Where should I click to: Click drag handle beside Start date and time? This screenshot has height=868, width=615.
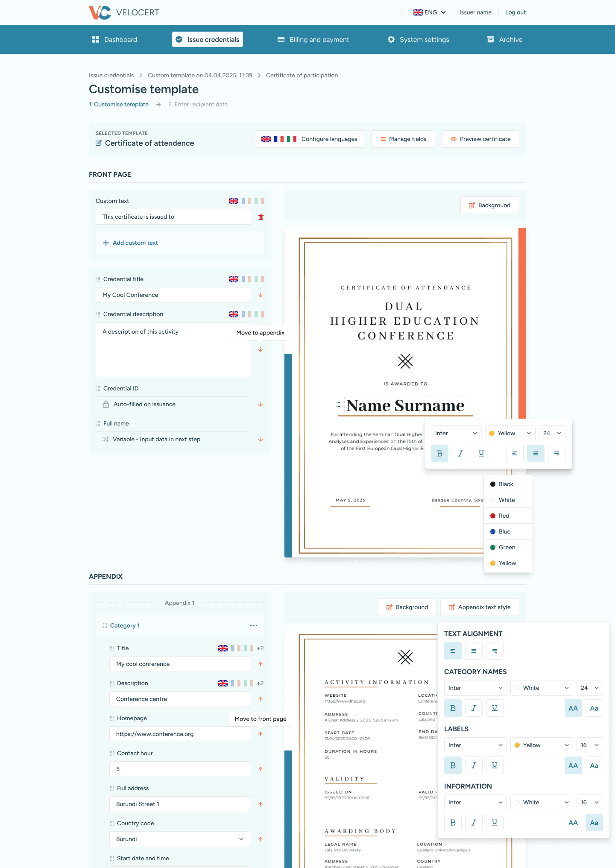pyautogui.click(x=112, y=858)
